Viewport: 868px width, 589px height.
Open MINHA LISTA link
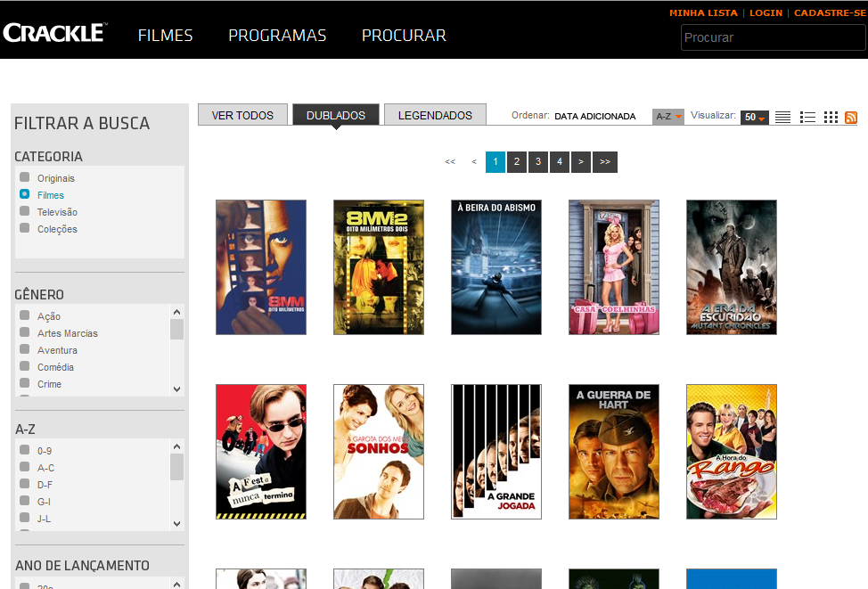pyautogui.click(x=703, y=12)
